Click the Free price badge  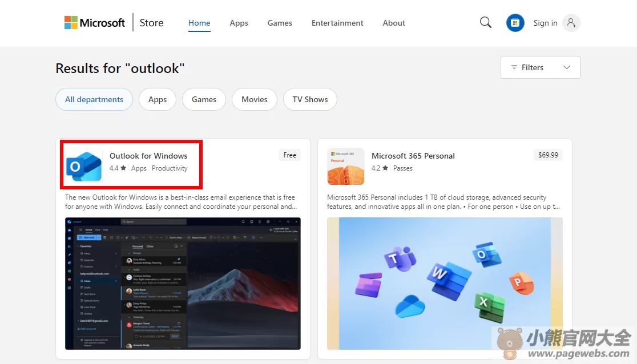(289, 155)
